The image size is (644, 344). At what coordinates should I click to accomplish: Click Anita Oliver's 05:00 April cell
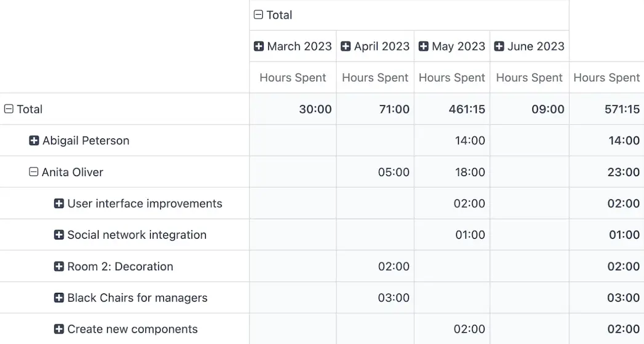point(393,172)
